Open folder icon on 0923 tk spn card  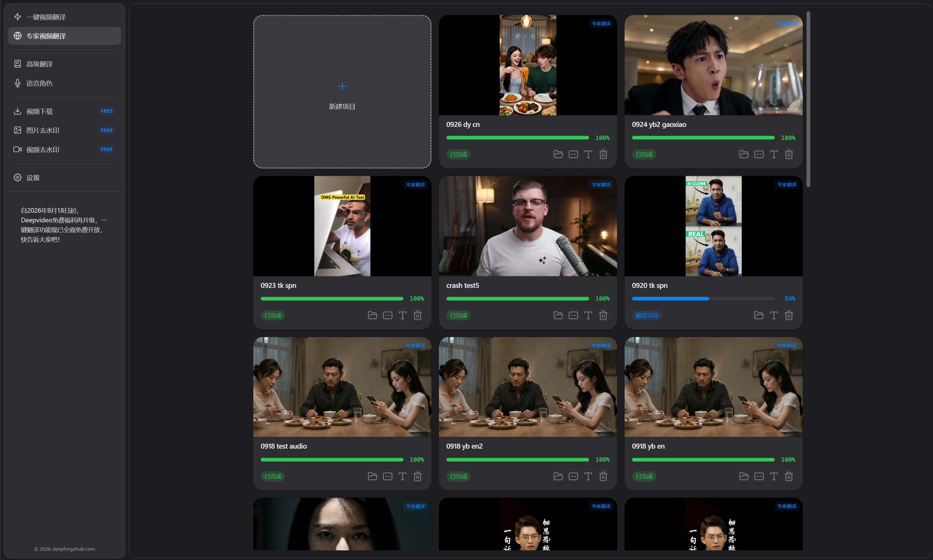click(372, 316)
